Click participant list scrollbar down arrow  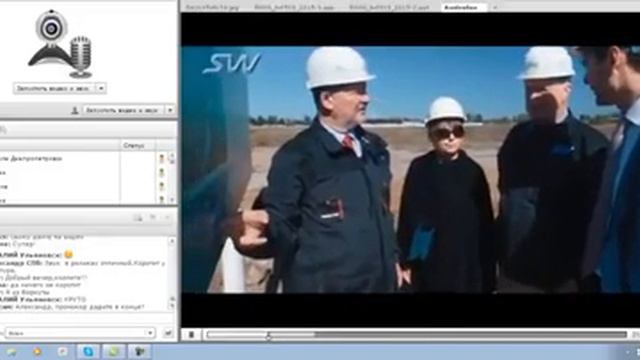click(172, 200)
